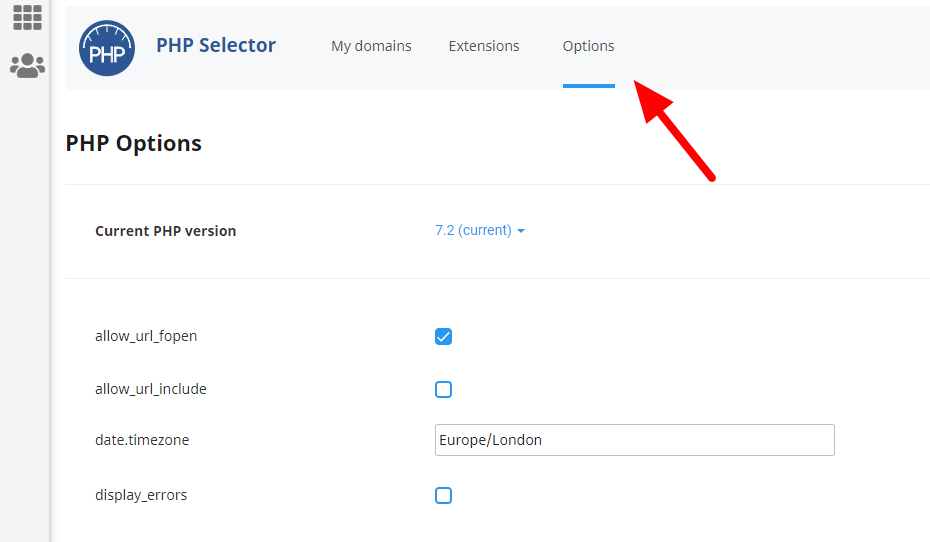Screen dimensions: 930x542
Task: Click the Current PHP version label
Action: [165, 231]
